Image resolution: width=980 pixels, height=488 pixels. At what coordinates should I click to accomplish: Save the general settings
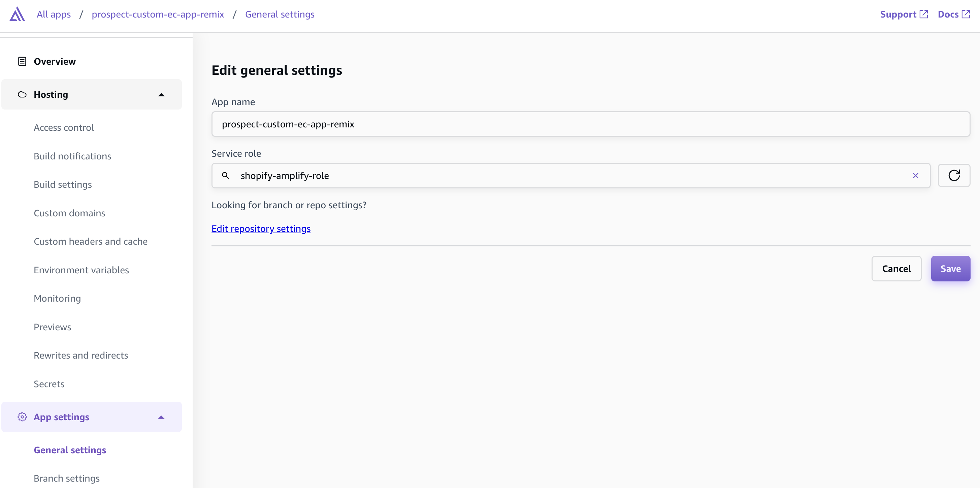click(x=950, y=269)
